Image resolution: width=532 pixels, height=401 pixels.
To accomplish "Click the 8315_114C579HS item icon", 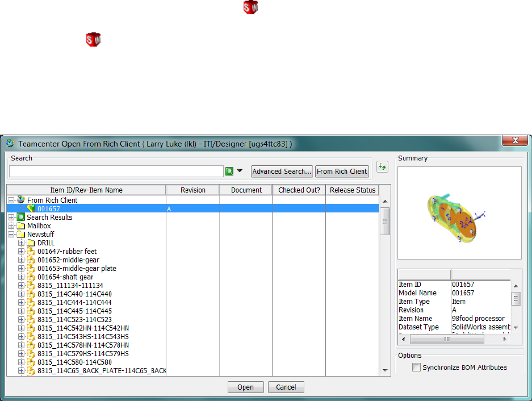I will [x=31, y=353].
